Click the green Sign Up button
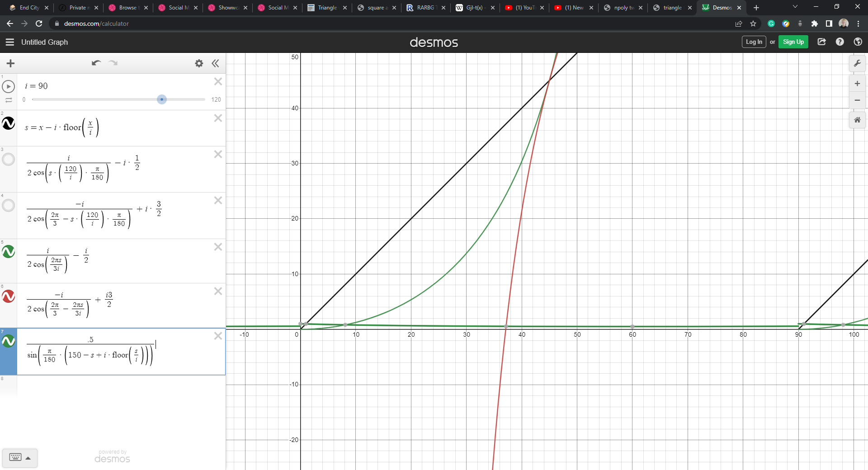Screen dimensions: 868x470 click(x=793, y=42)
